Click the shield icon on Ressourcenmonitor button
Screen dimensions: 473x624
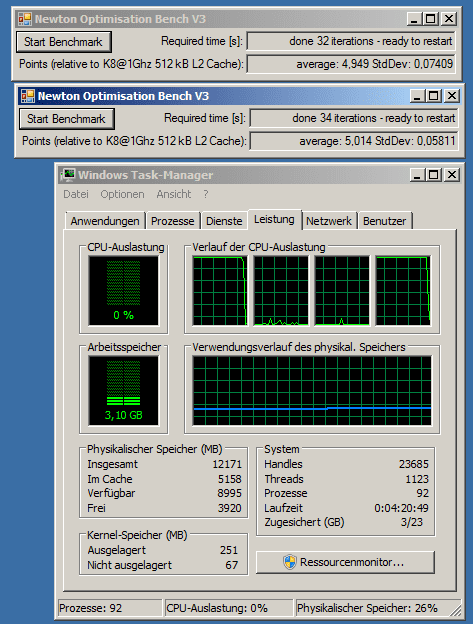click(290, 562)
